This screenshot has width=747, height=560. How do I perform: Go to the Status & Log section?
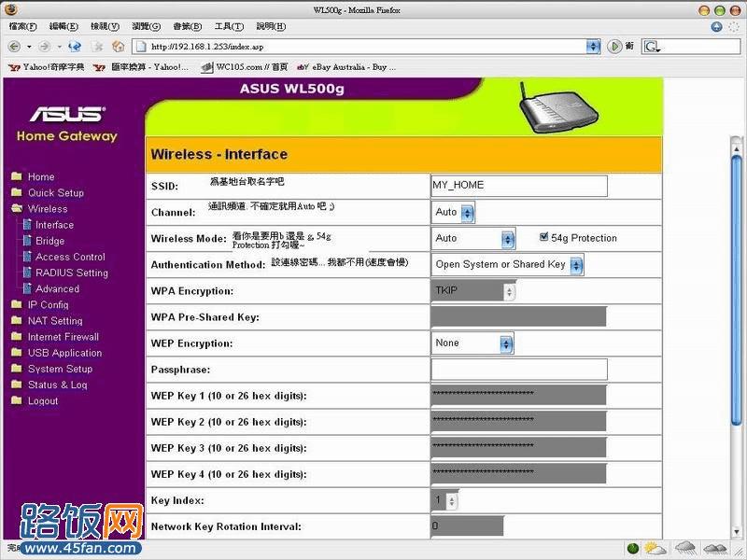pos(57,385)
